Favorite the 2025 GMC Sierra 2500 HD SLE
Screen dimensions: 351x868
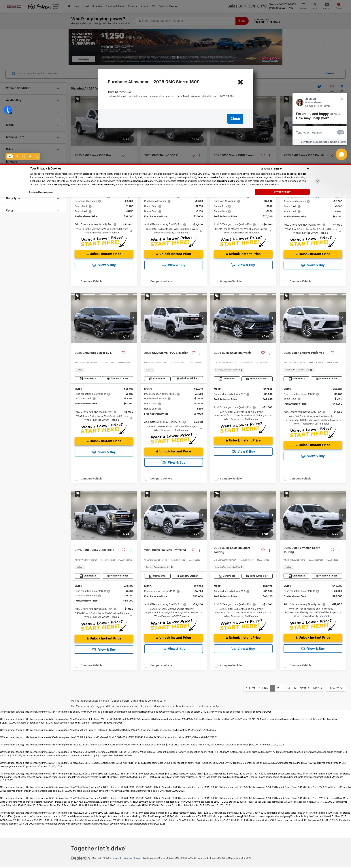point(123,550)
